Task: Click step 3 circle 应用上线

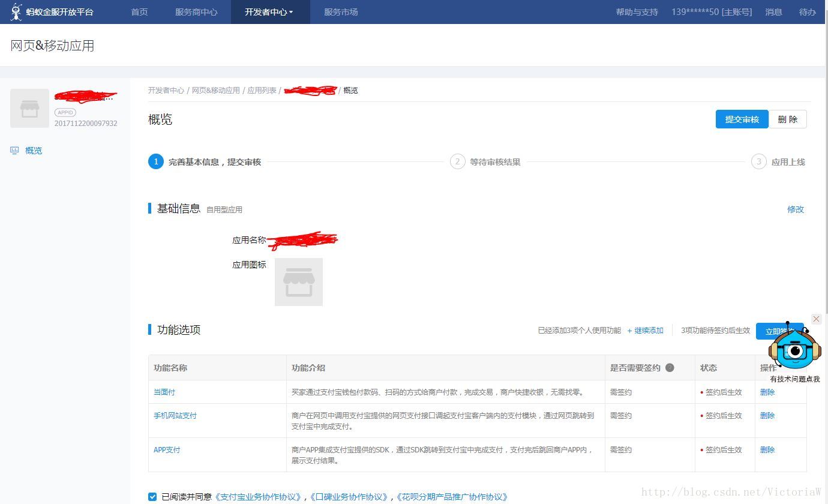Action: tap(759, 162)
